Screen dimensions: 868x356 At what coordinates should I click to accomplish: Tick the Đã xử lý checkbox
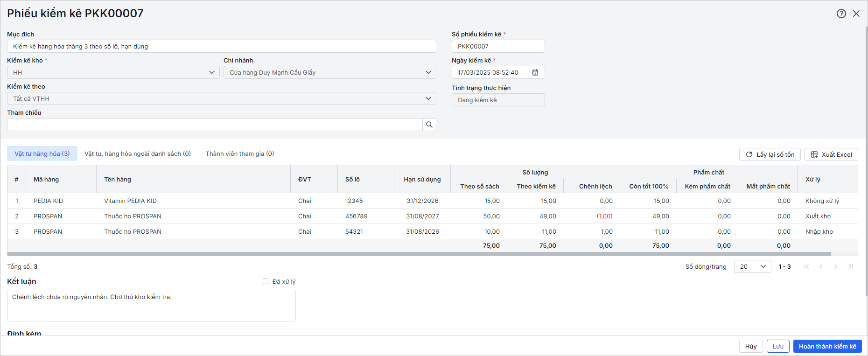(266, 281)
